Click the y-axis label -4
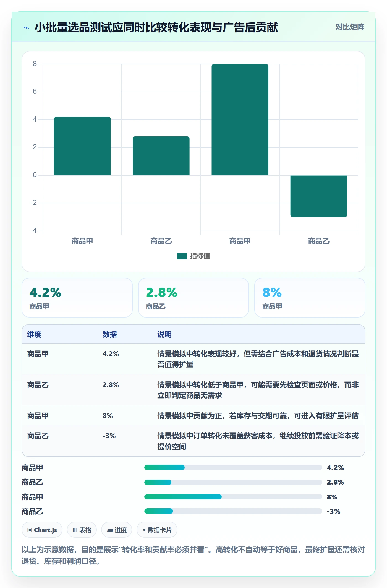The width and height of the screenshot is (387, 588). tap(33, 231)
